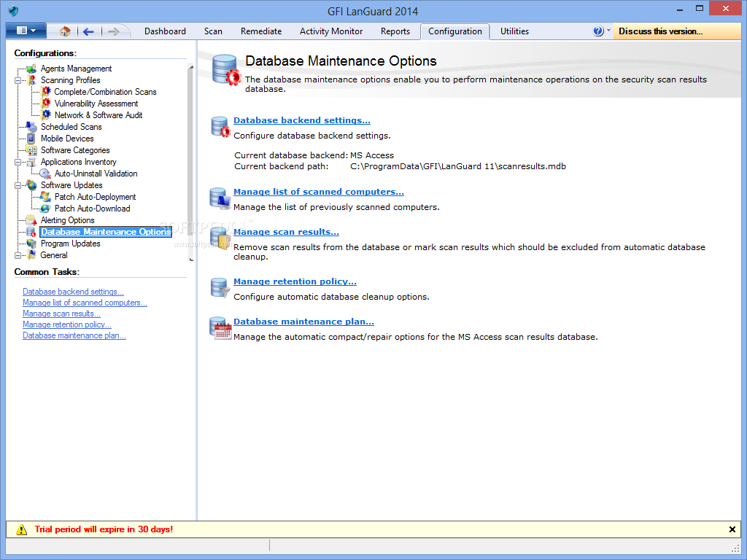Click the Mobile Devices icon
747x560 pixels.
[x=31, y=138]
